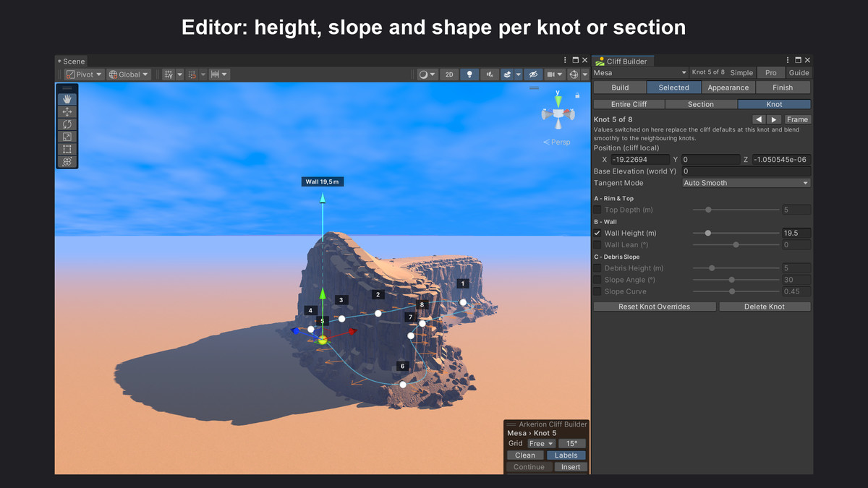
Task: Switch to the Finish tab
Action: click(783, 87)
